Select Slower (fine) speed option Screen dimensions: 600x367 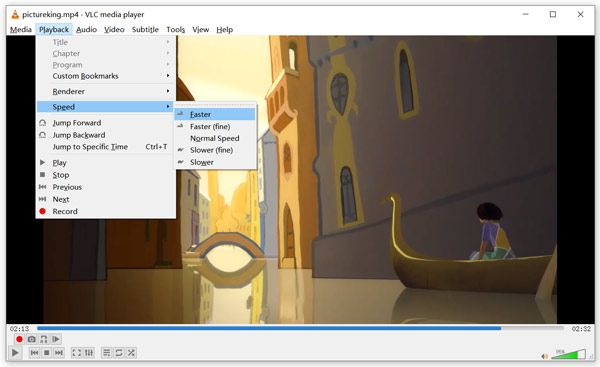click(215, 150)
